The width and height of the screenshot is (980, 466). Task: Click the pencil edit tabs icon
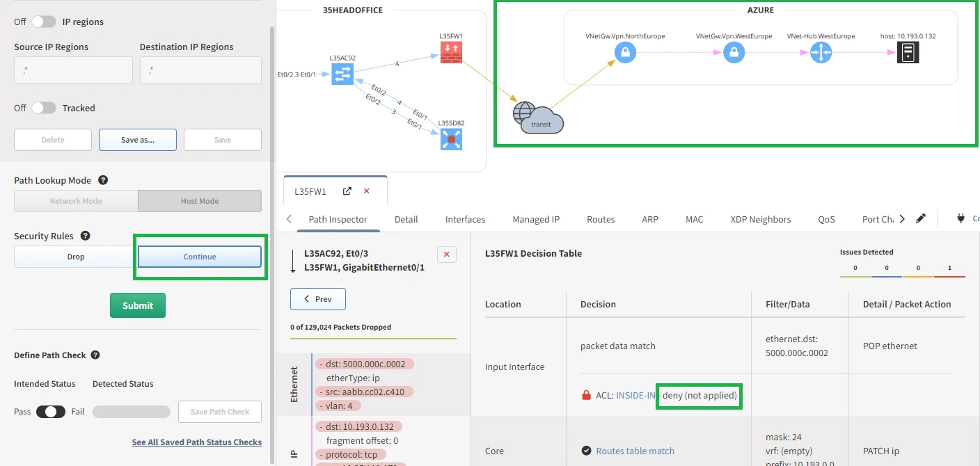(x=921, y=218)
